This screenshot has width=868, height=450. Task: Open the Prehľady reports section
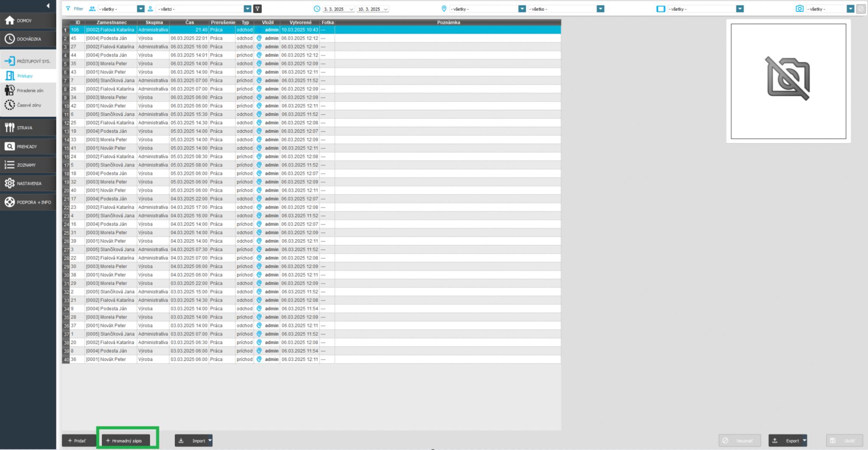tap(28, 146)
